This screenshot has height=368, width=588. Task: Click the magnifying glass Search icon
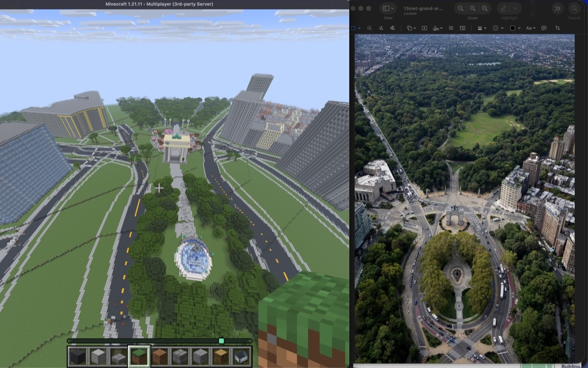click(575, 8)
